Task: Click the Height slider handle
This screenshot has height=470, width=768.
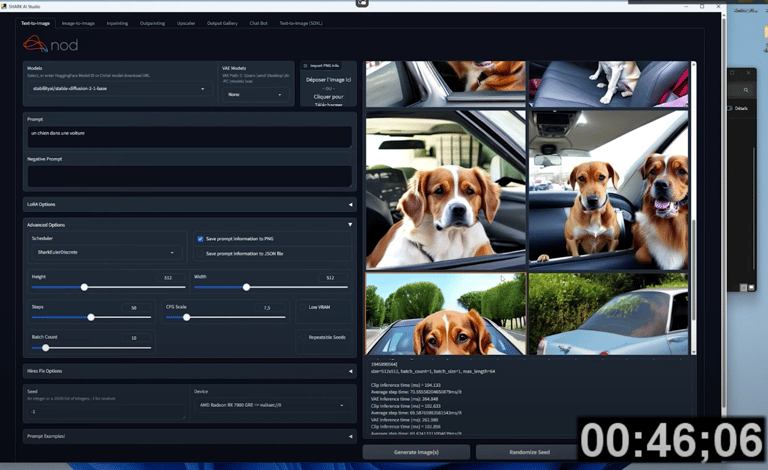Action: click(84, 287)
